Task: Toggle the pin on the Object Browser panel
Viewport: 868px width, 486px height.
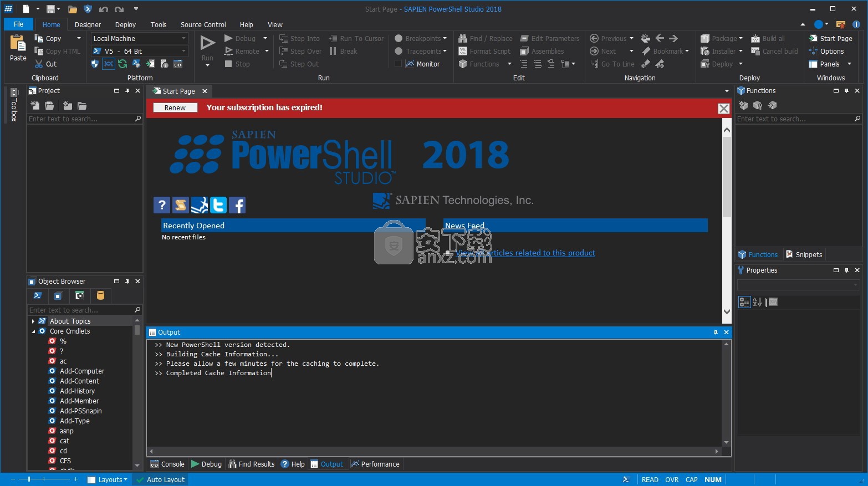Action: point(127,282)
